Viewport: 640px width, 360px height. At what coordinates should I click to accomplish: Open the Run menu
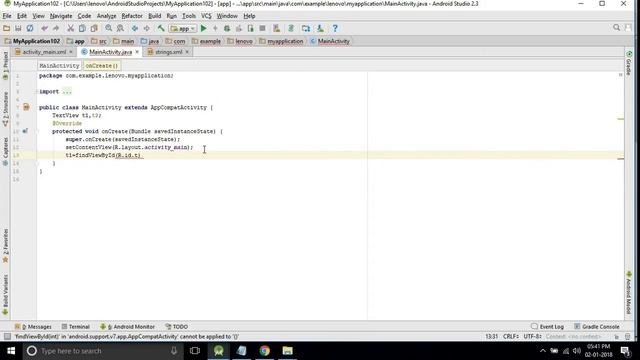click(x=171, y=16)
